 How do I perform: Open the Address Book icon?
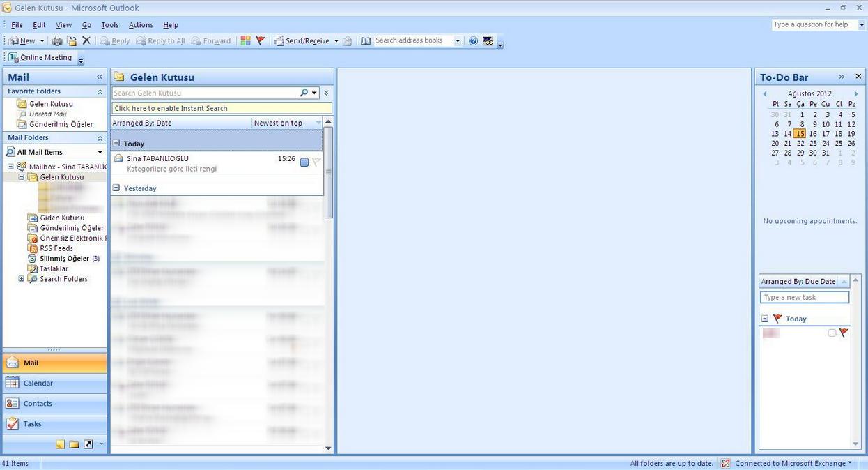coord(366,41)
